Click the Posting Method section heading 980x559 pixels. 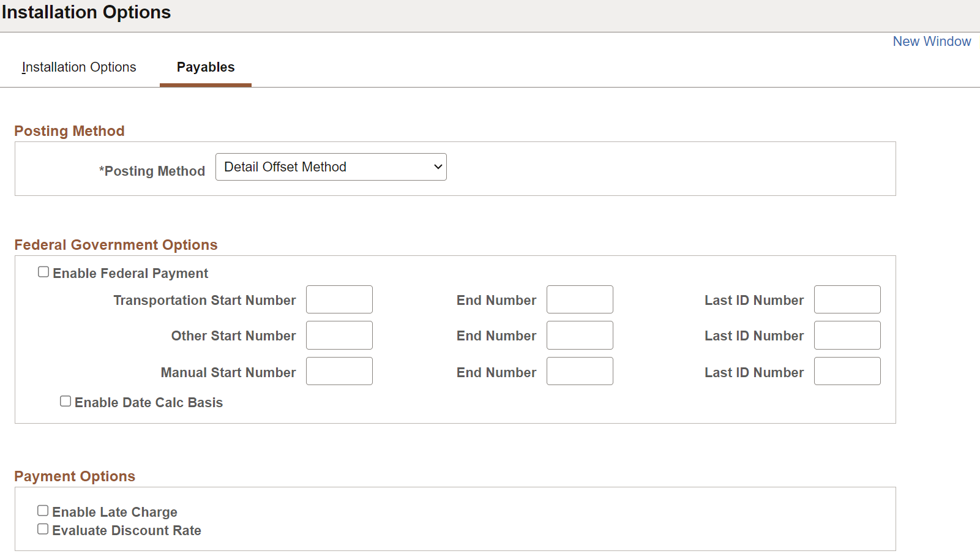[x=69, y=131]
